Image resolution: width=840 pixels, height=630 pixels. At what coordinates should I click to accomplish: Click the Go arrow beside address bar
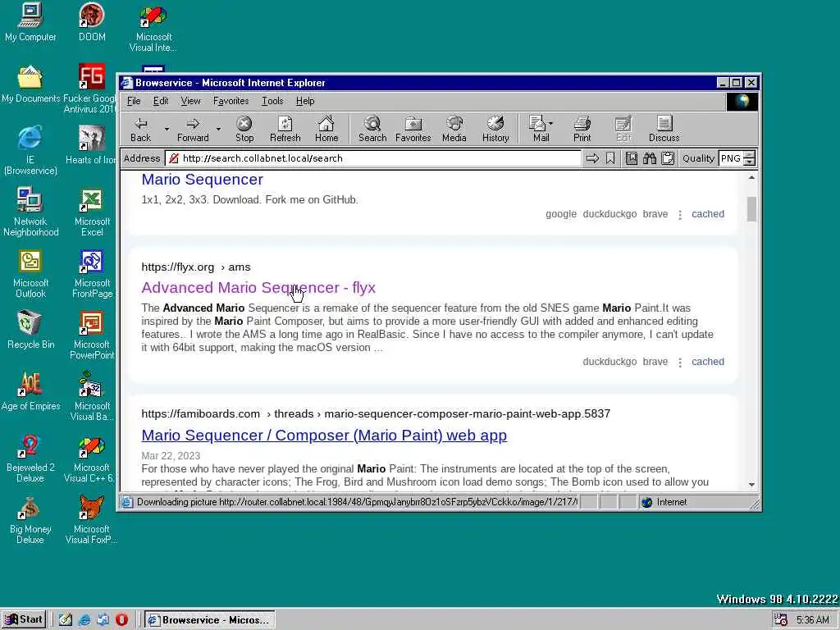pos(592,158)
